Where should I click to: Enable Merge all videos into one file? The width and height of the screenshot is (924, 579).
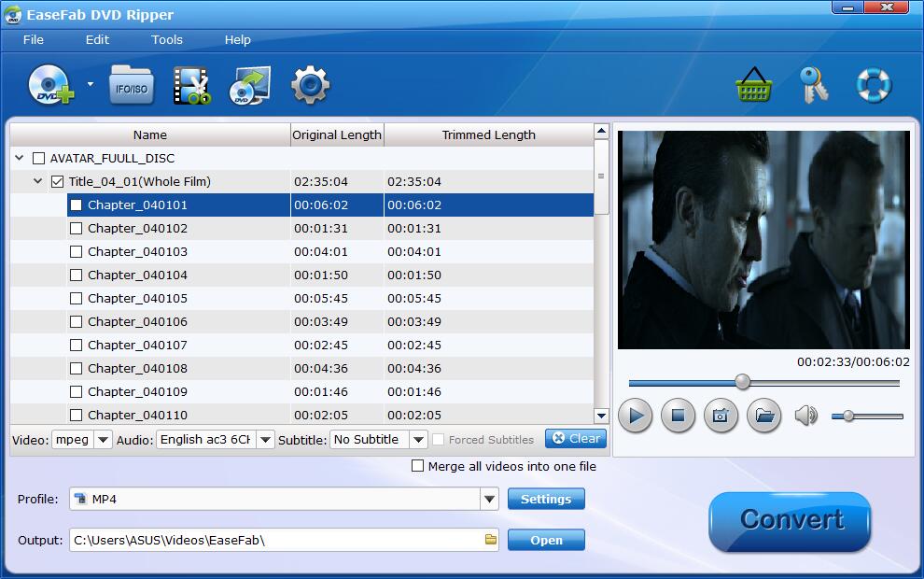pos(417,466)
